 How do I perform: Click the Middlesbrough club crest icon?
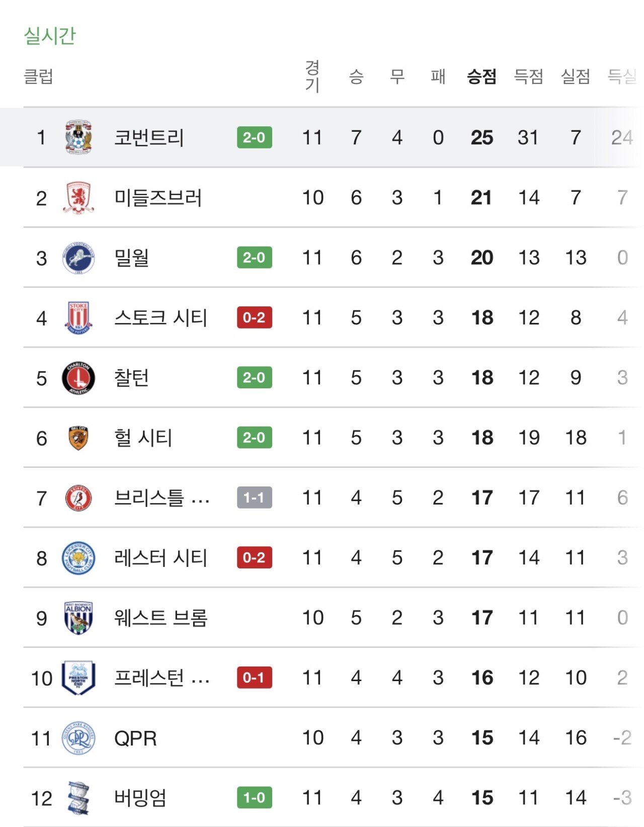click(78, 198)
